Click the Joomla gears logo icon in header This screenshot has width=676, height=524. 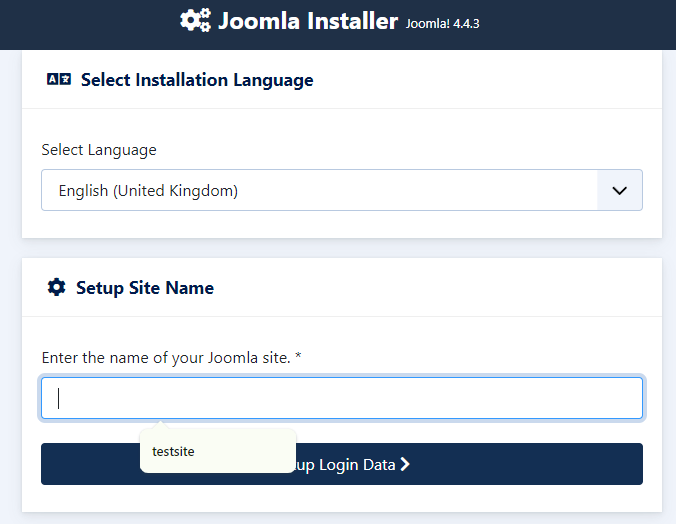point(195,21)
